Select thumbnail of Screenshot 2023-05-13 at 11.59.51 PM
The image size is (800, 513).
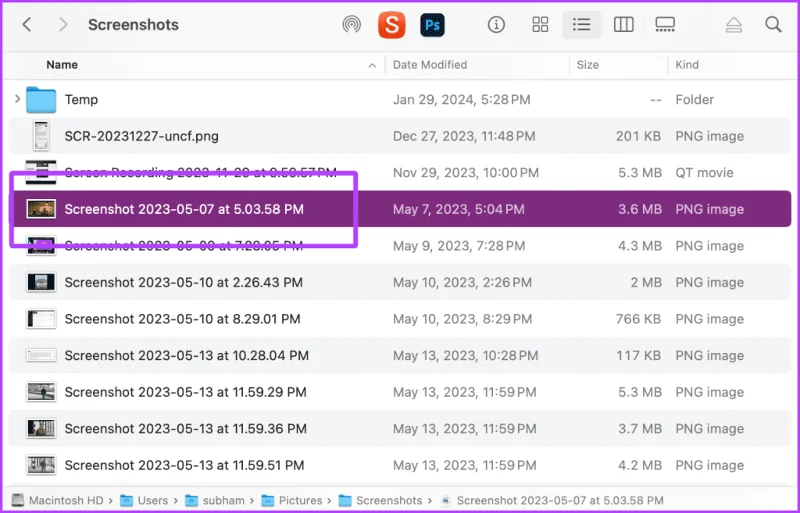pos(41,465)
